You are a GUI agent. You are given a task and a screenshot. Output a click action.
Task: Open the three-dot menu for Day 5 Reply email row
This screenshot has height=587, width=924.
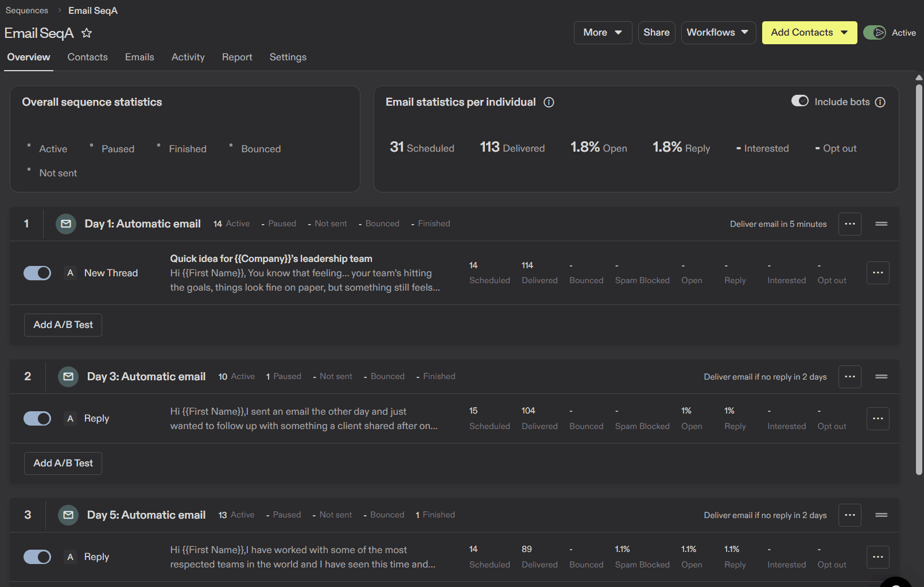point(878,557)
